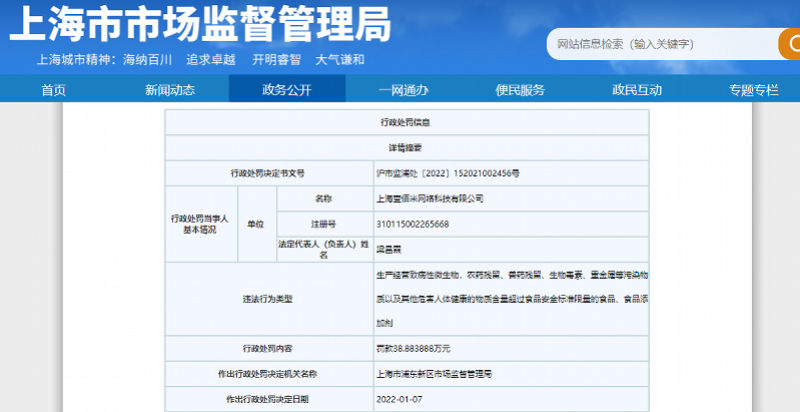Select the 注册号 label cell
This screenshot has height=412, width=800.
click(x=324, y=224)
